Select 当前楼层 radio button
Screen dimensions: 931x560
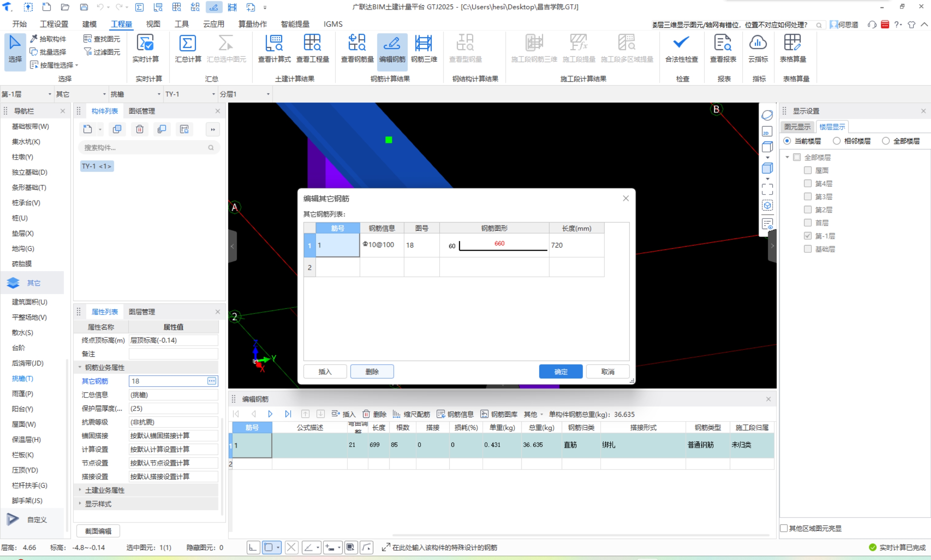coord(787,141)
